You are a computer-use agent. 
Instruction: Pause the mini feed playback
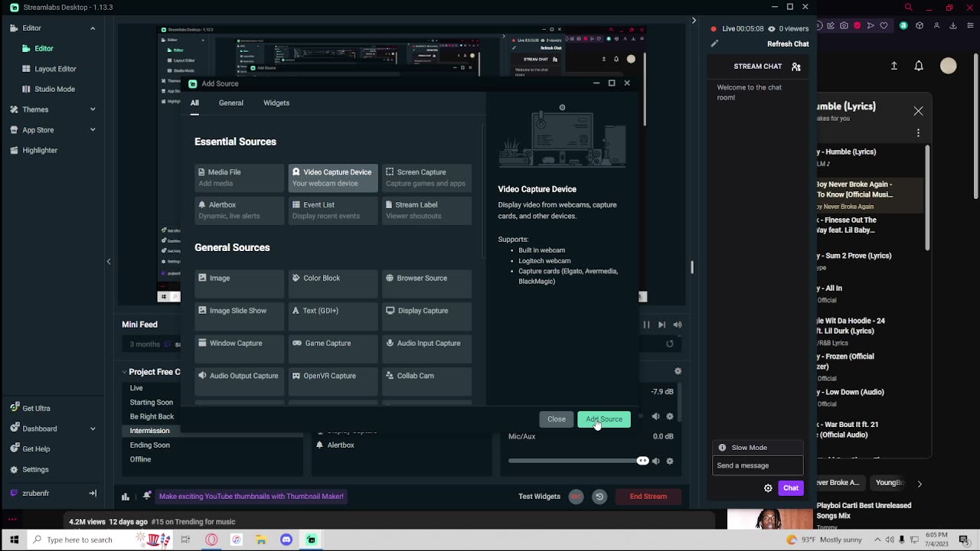(646, 324)
